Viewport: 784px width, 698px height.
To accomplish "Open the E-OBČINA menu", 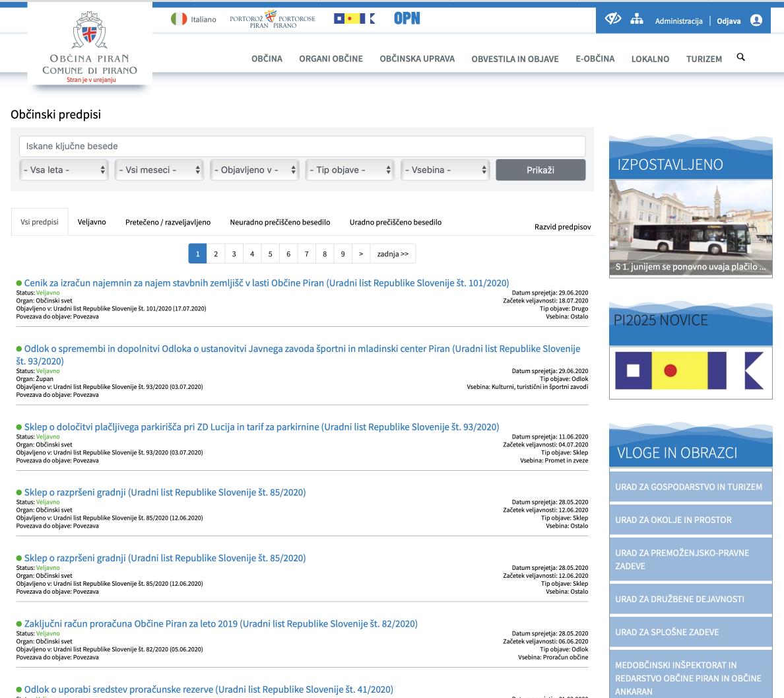I will 595,59.
